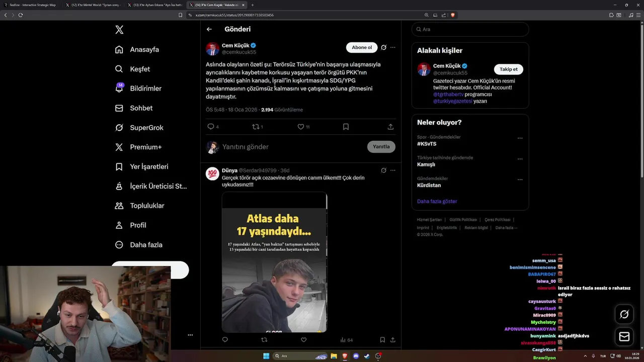Expand Daha fazla menu in sidebar

coord(139,245)
